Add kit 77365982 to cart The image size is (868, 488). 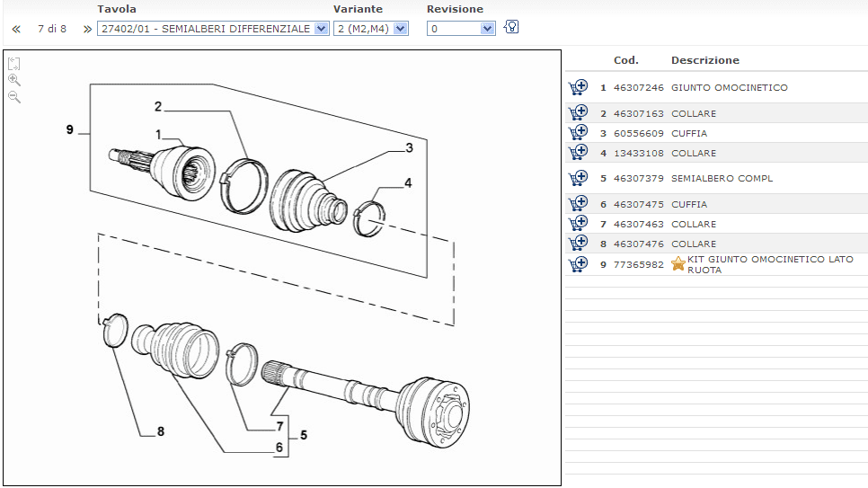click(578, 264)
